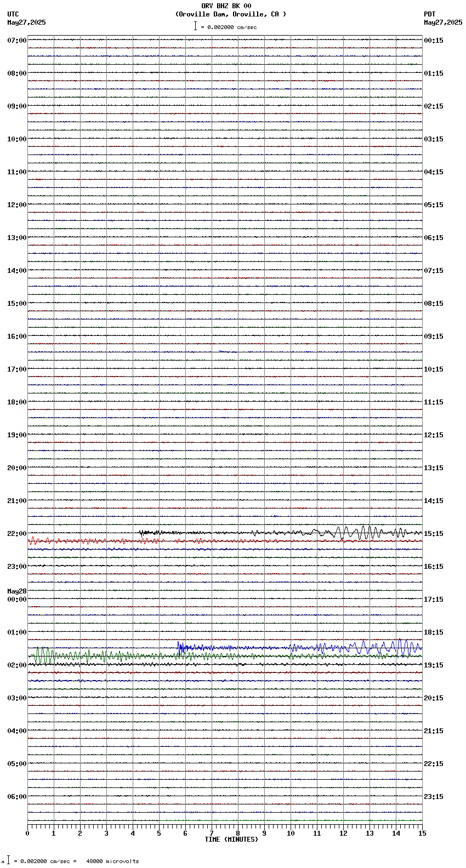Click the scale bar icon beside the top scale label
This screenshot has height=868, width=466.
[x=195, y=26]
